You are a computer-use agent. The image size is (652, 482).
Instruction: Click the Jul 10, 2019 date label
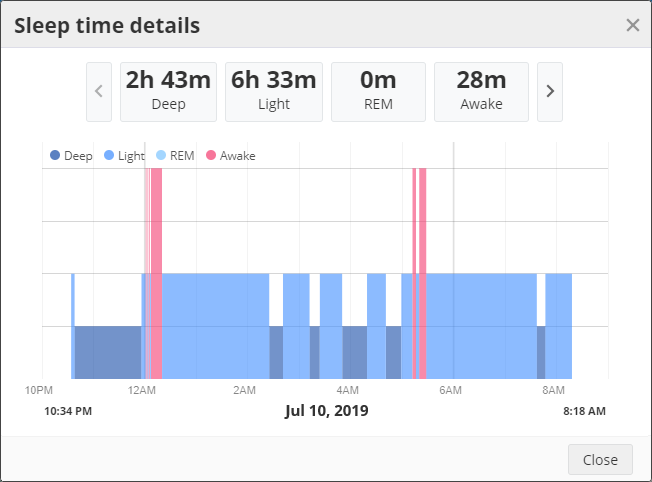coord(326,411)
